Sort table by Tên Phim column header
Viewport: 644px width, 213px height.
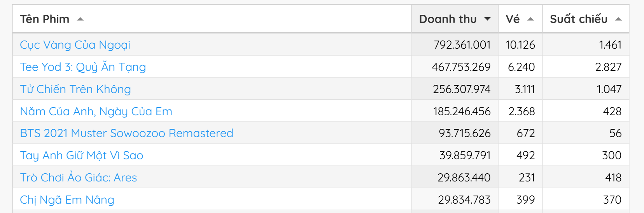coord(45,19)
